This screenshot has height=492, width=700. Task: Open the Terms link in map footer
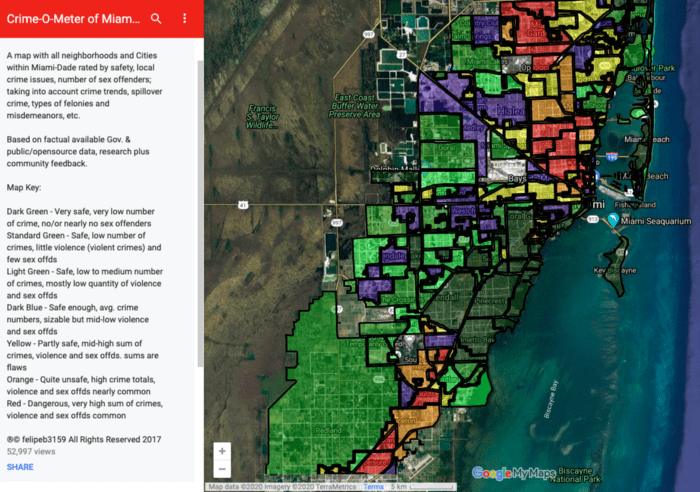(373, 487)
